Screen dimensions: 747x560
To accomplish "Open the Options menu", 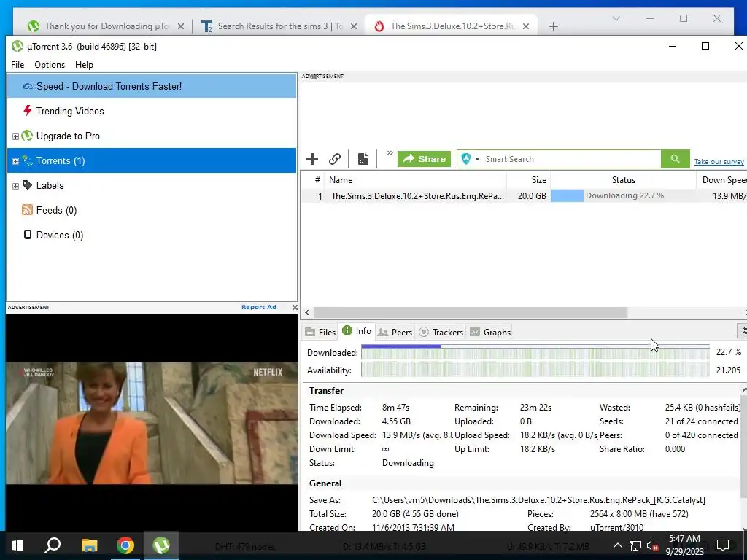I will pyautogui.click(x=50, y=65).
